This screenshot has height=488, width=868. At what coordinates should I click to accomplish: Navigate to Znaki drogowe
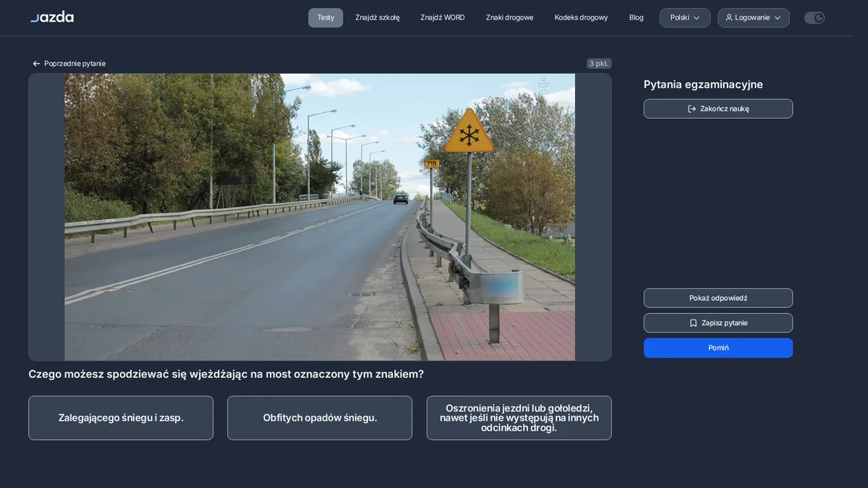(510, 17)
